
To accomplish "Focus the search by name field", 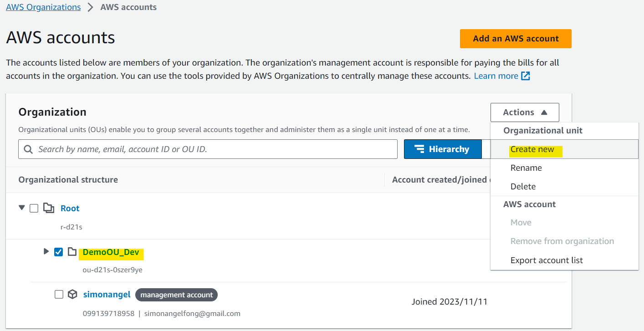I will (208, 149).
